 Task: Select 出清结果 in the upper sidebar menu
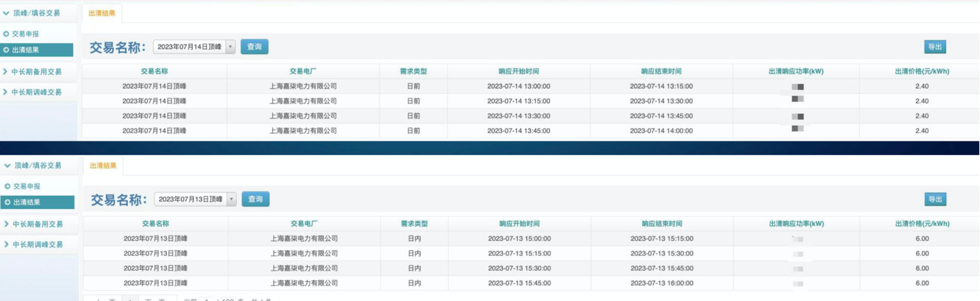38,50
